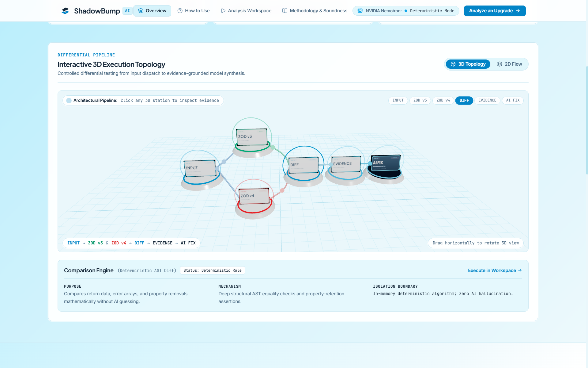
Task: Click the Execute in Workspace link
Action: [x=495, y=270]
